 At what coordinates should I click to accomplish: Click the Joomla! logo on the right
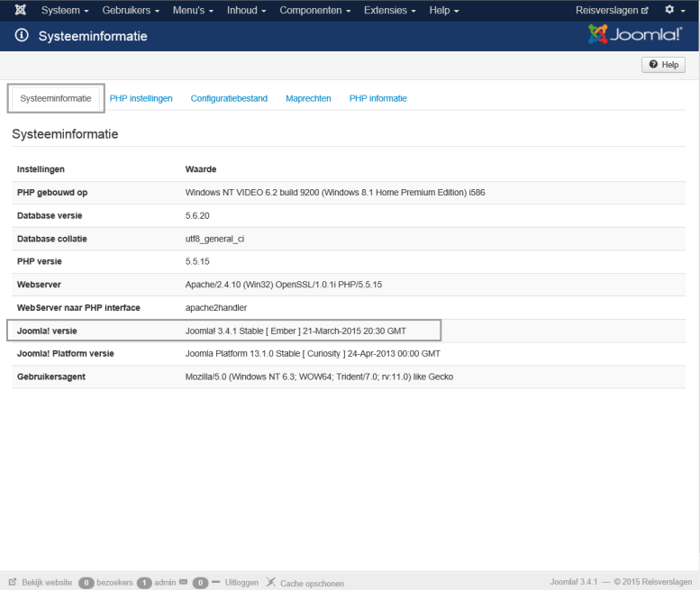pos(635,35)
